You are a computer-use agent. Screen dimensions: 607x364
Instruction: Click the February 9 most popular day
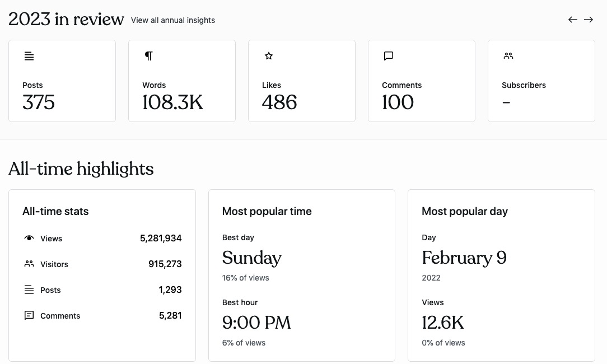(464, 258)
